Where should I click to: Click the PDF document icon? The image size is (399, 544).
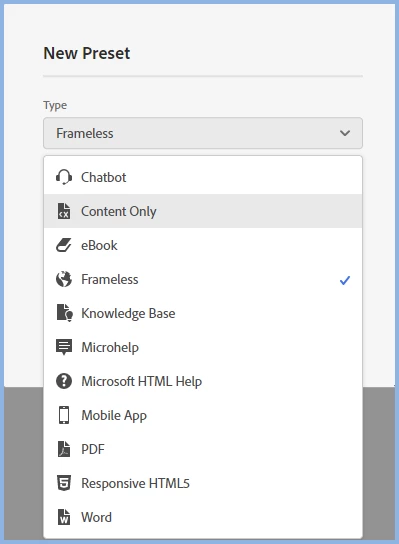[64, 449]
